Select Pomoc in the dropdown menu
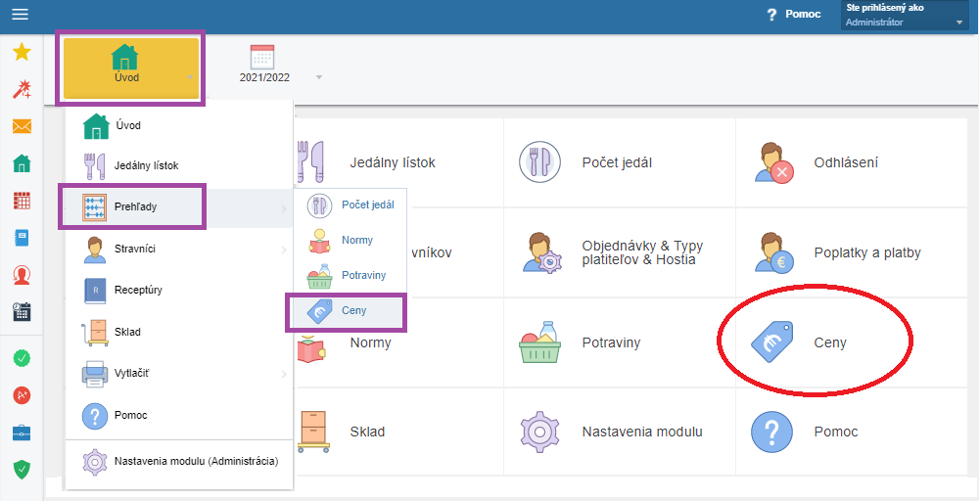This screenshot has height=501, width=980. (x=179, y=416)
